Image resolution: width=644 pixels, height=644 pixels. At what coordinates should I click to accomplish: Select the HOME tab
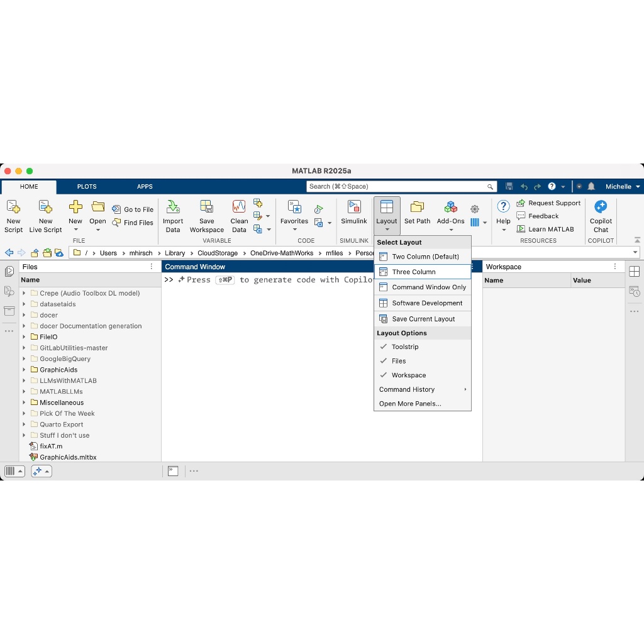click(29, 186)
